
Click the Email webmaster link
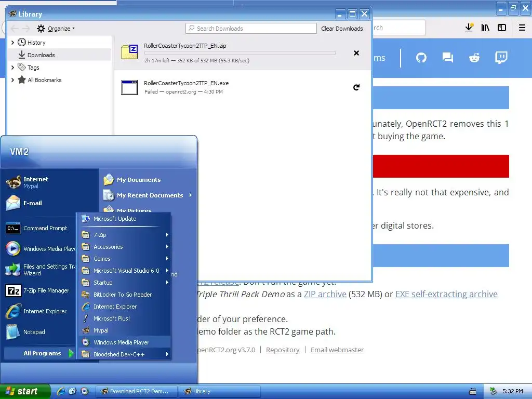(337, 350)
